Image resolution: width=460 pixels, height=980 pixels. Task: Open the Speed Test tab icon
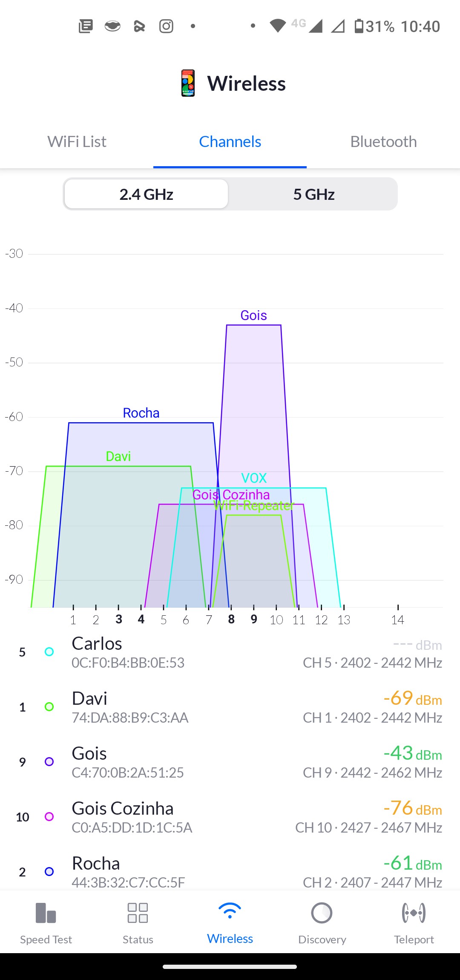(46, 913)
